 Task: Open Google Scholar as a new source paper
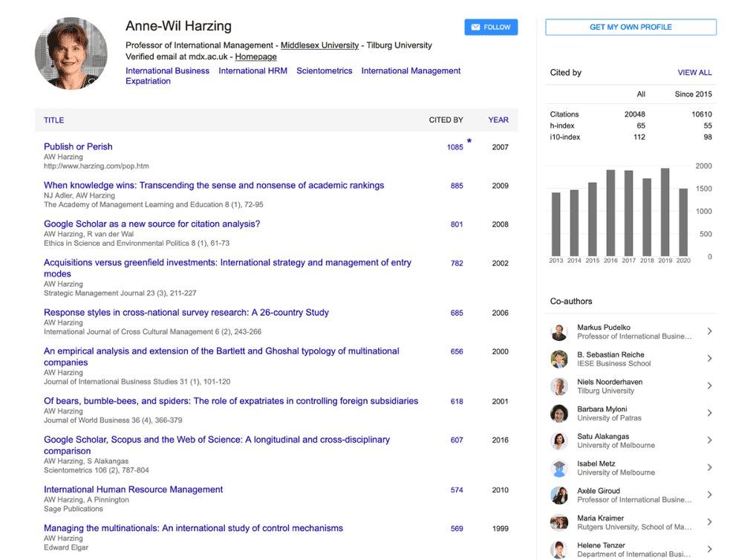point(152,224)
